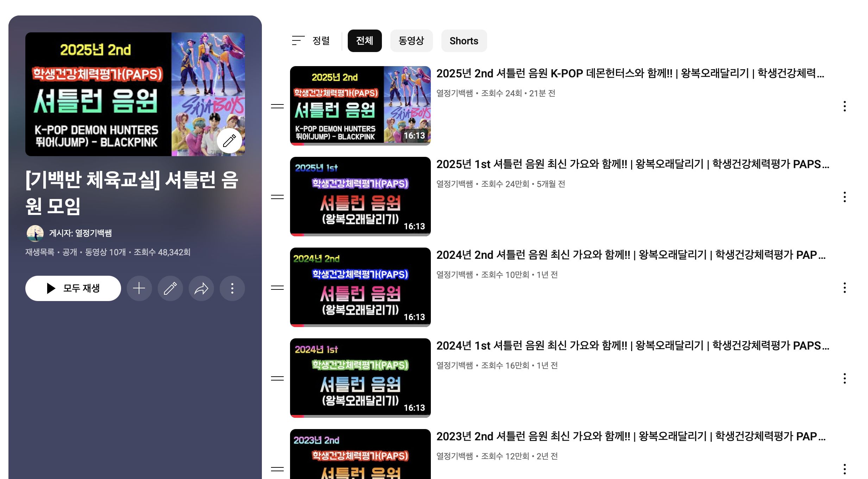Open title 2025년 2nd 셔틀런 음원 K-POP 데몬헌터스
The height and width of the screenshot is (479, 868).
(x=630, y=74)
